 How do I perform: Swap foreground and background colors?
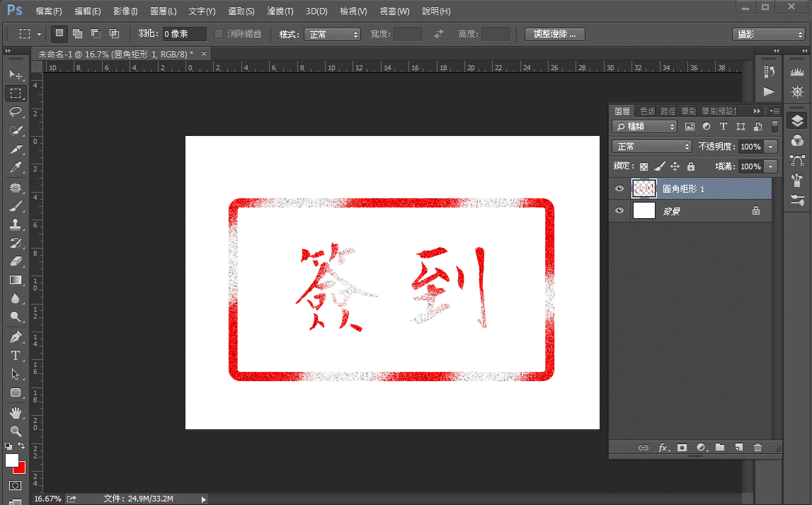coord(21,446)
